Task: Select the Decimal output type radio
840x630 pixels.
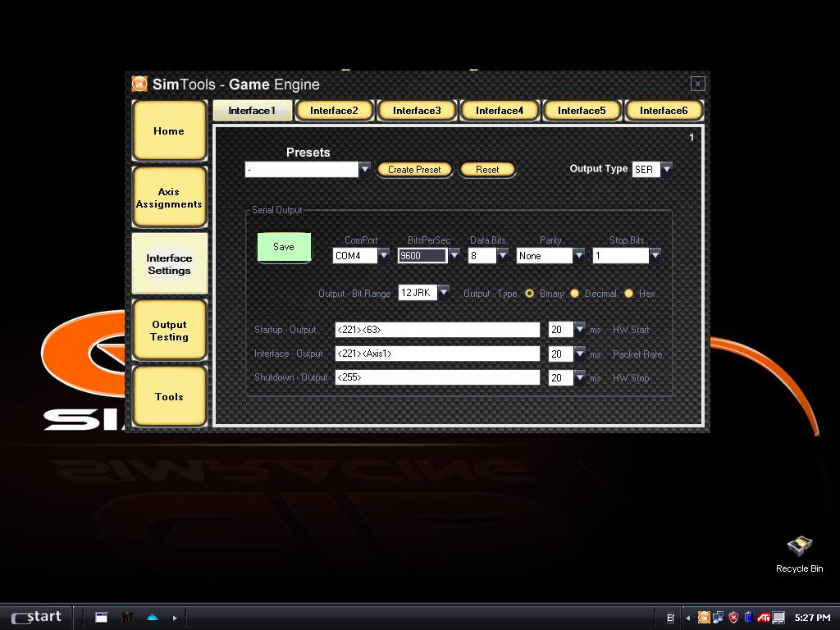Action: coord(574,294)
